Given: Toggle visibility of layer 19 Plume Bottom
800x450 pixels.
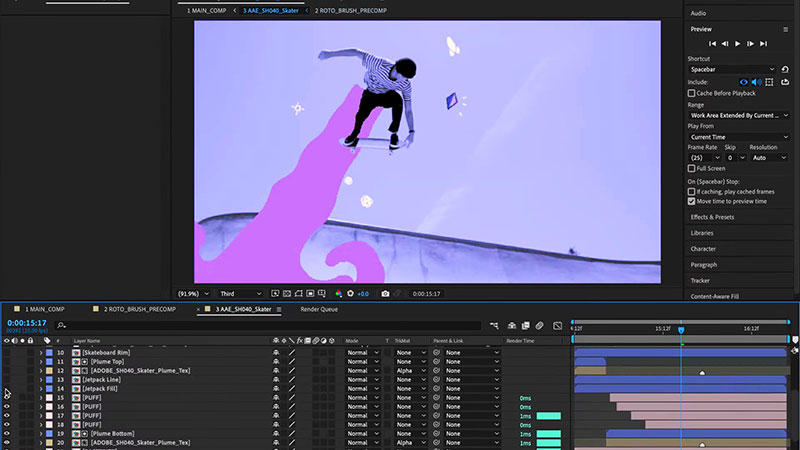Looking at the screenshot, I should coord(7,434).
